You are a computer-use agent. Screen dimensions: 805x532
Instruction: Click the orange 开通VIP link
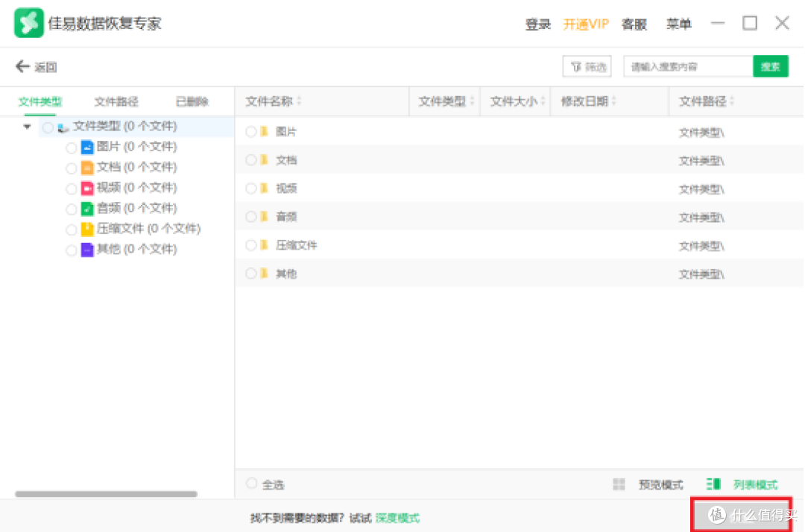pos(586,24)
